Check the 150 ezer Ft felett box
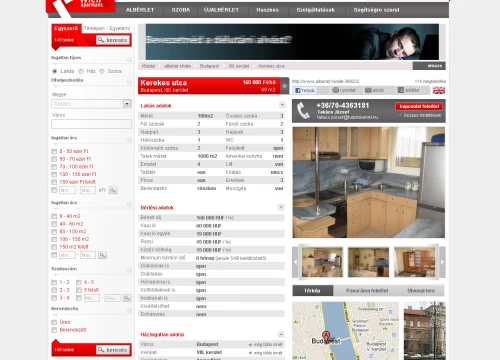This screenshot has width=500, height=360. pos(54,182)
